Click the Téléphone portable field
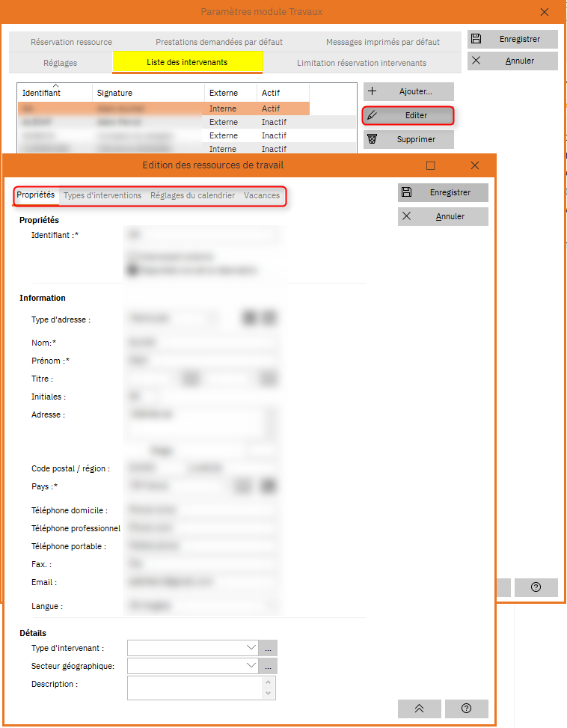567x728 pixels. [202, 546]
